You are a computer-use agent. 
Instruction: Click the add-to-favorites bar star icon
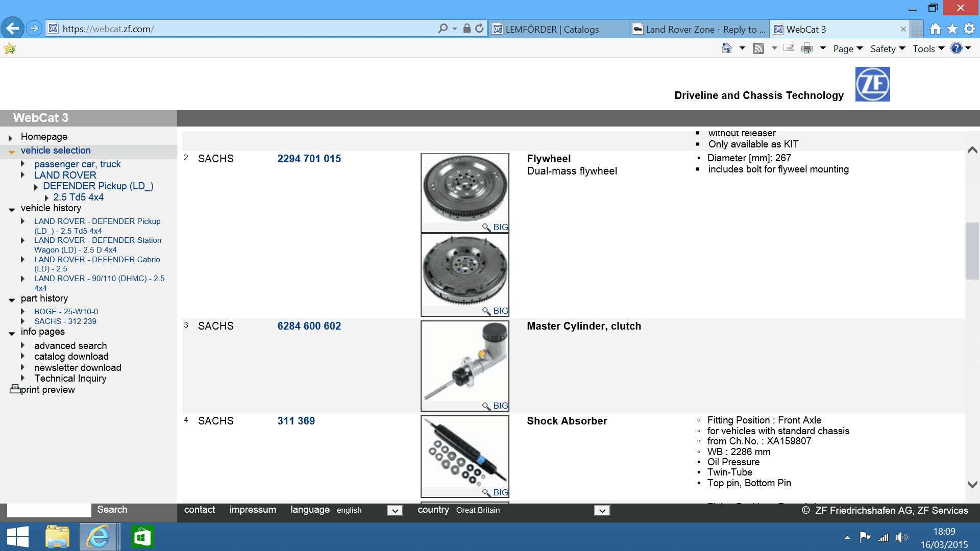coord(10,48)
